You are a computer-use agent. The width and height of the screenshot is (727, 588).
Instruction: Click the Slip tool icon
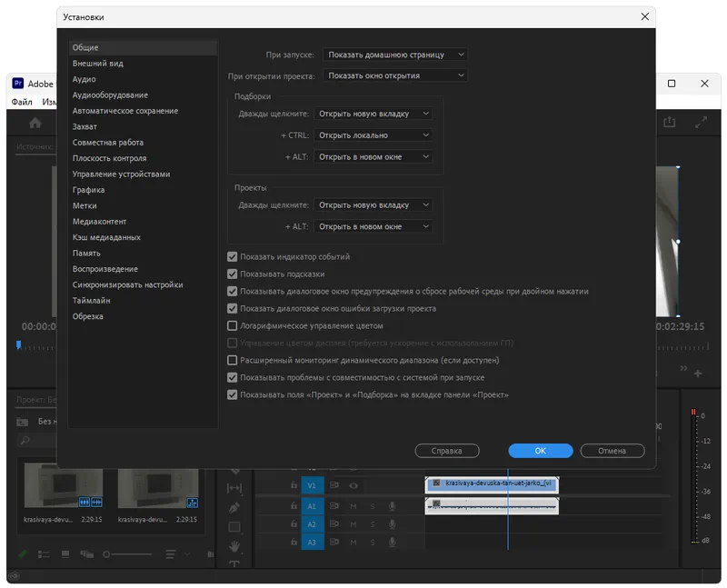tap(234, 488)
